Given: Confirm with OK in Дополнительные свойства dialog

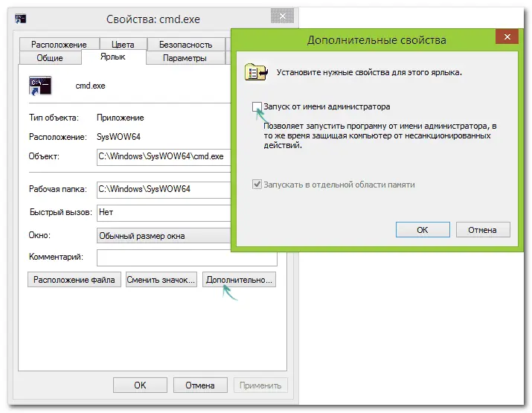Looking at the screenshot, I should [422, 230].
